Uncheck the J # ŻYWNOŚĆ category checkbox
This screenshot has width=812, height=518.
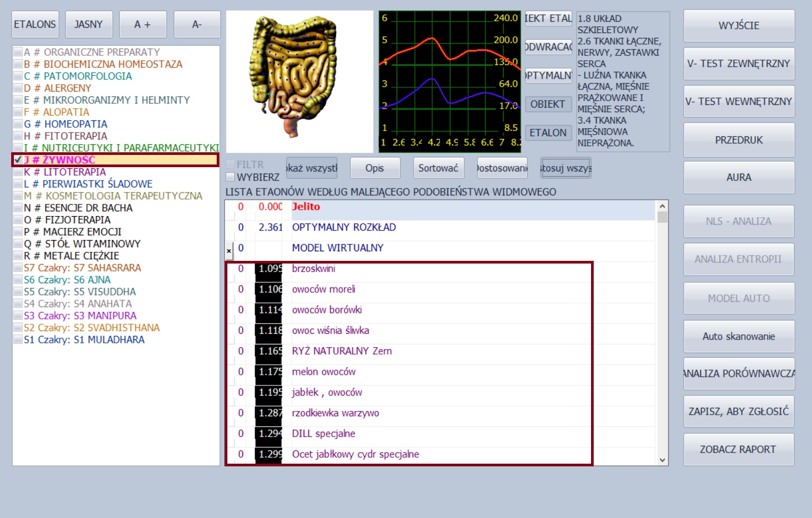18,160
